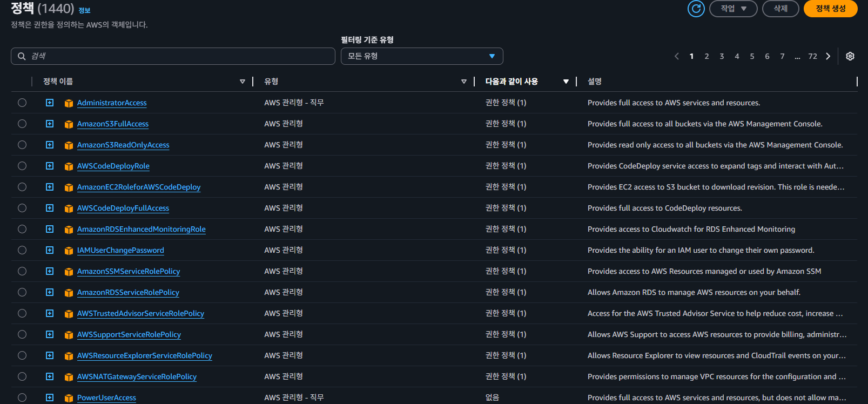Click the policy icon beside AWSNATGatewayServiceRolePolicy
Viewport: 868px width, 404px height.
click(x=69, y=377)
